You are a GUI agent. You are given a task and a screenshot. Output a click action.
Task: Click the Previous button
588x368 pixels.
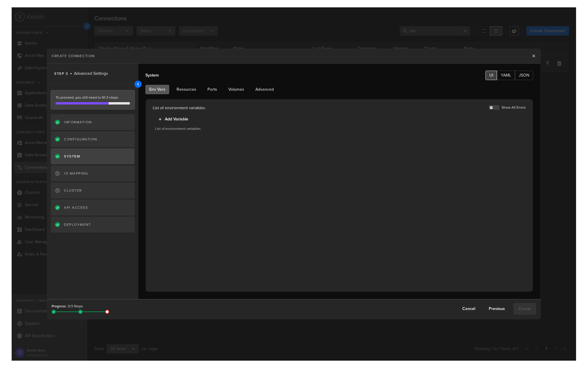point(496,309)
